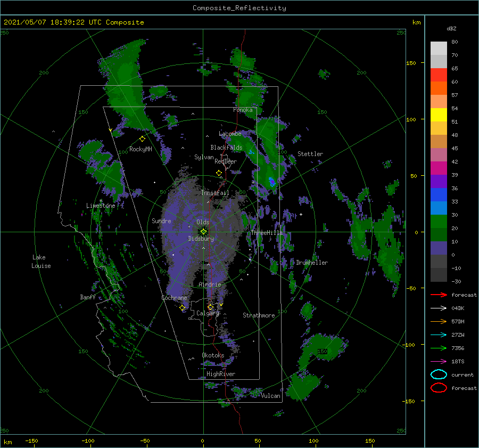
Task: Click the Strathmore city label
Action: coord(259,315)
